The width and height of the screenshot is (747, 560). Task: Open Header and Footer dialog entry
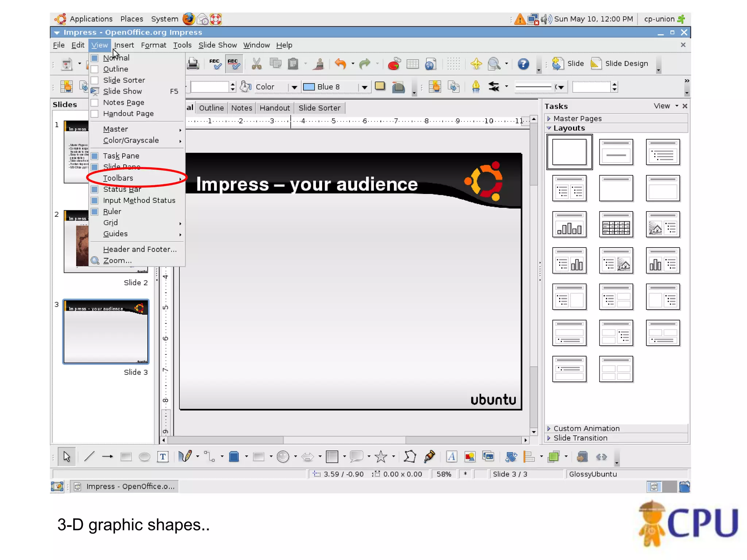tap(137, 249)
